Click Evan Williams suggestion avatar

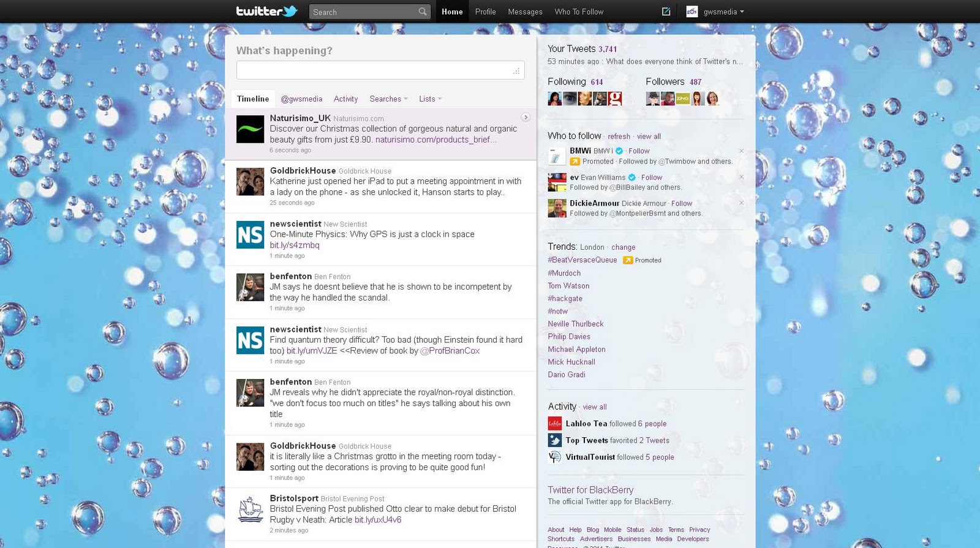pos(557,182)
